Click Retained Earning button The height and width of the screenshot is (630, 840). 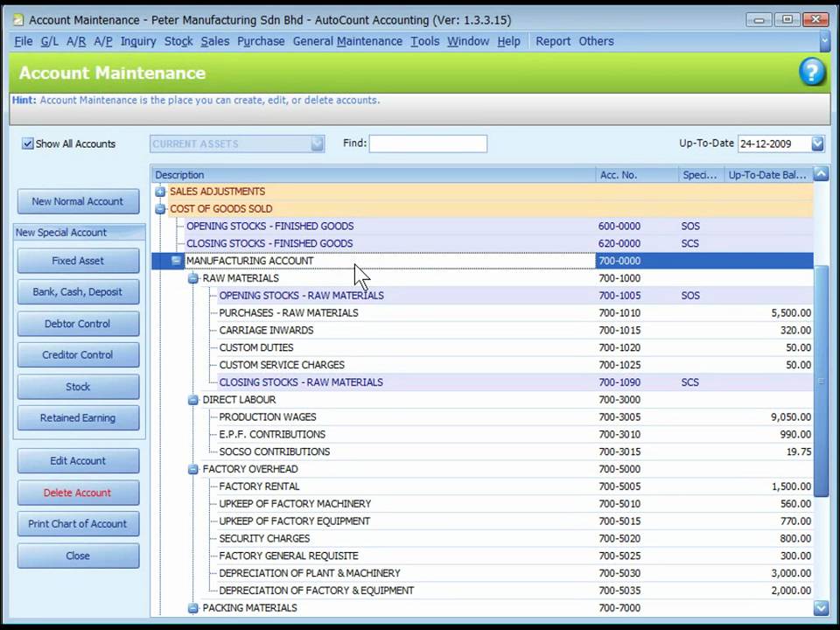(x=78, y=418)
